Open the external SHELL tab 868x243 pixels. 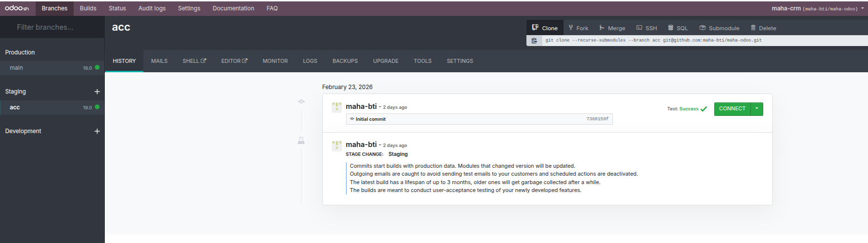click(x=194, y=61)
